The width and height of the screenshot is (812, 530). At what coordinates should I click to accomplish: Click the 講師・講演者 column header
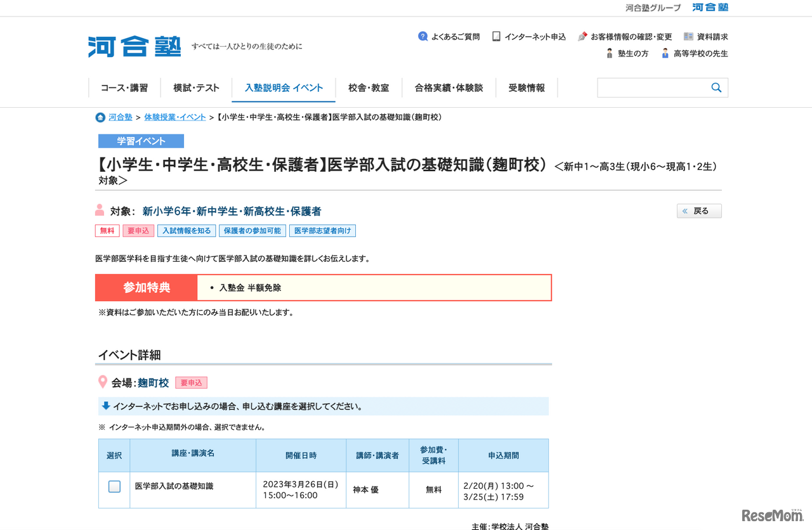377,455
